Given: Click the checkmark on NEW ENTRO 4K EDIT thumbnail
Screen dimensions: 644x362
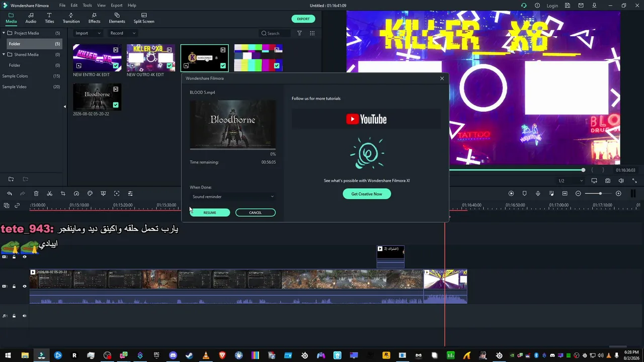Looking at the screenshot, I should tap(116, 66).
